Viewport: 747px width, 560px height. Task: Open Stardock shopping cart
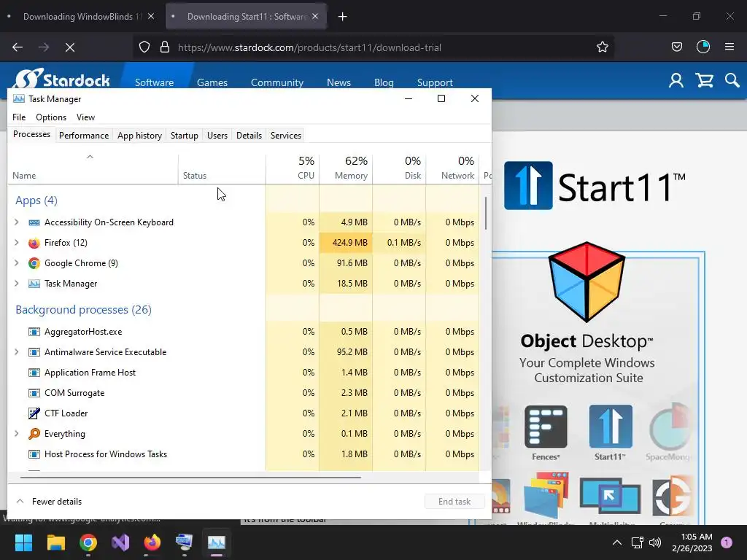[704, 80]
